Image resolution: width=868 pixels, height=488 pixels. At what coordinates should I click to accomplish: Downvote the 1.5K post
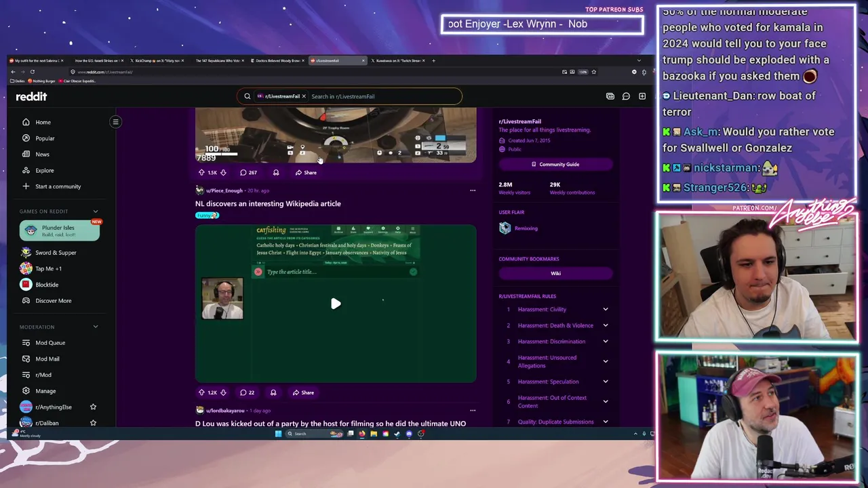tap(223, 173)
